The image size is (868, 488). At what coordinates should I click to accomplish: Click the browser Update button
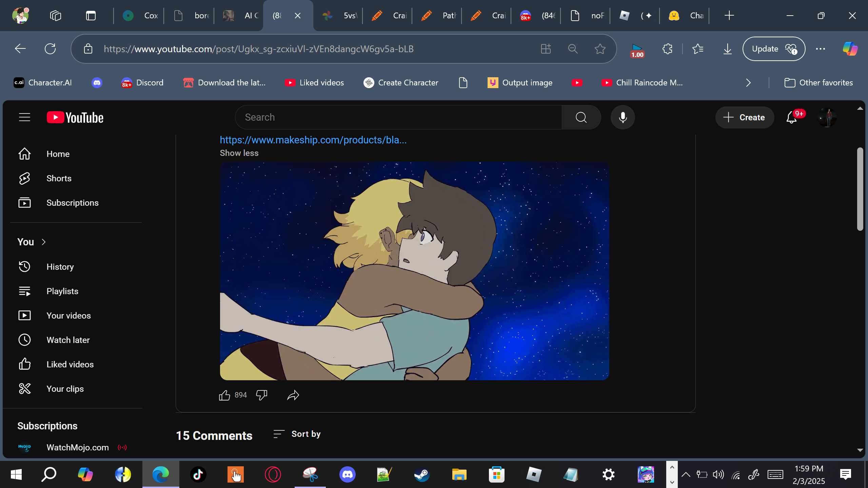pyautogui.click(x=774, y=49)
